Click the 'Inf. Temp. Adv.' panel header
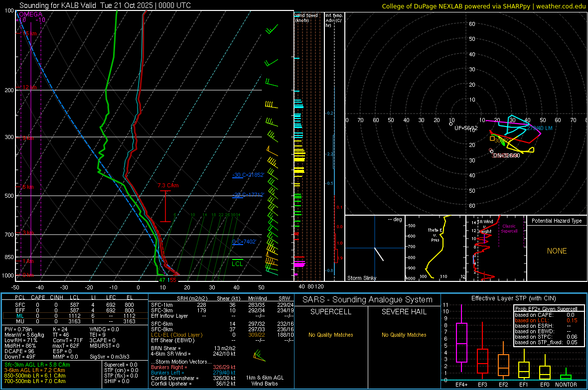Image resolution: width=588 pixels, height=390 pixels. coord(333,20)
